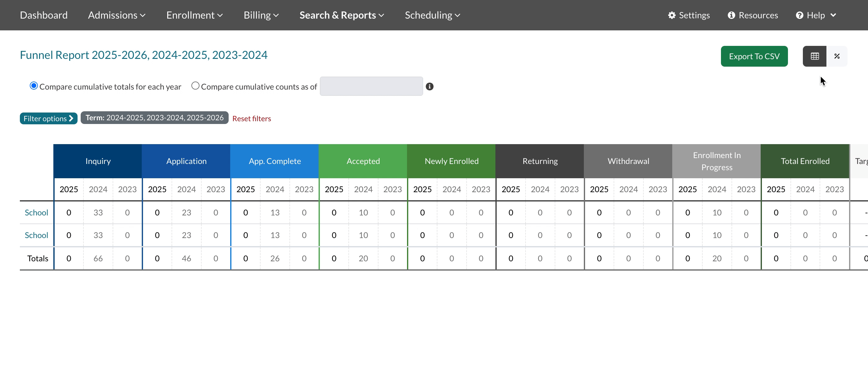Screen dimensions: 868x367
Task: Select cumulative totals for each year
Action: pyautogui.click(x=34, y=86)
